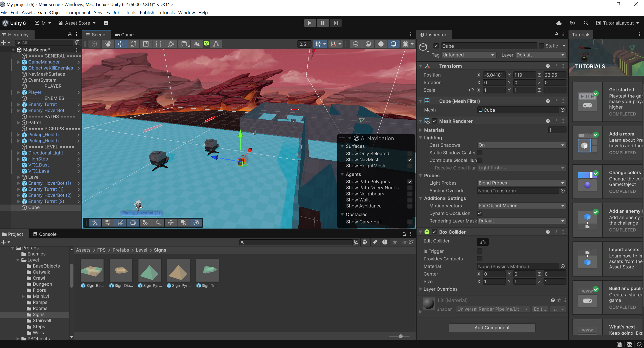The width and height of the screenshot is (644, 348).
Task: Open the Add an enemy tutorial
Action: [608, 220]
